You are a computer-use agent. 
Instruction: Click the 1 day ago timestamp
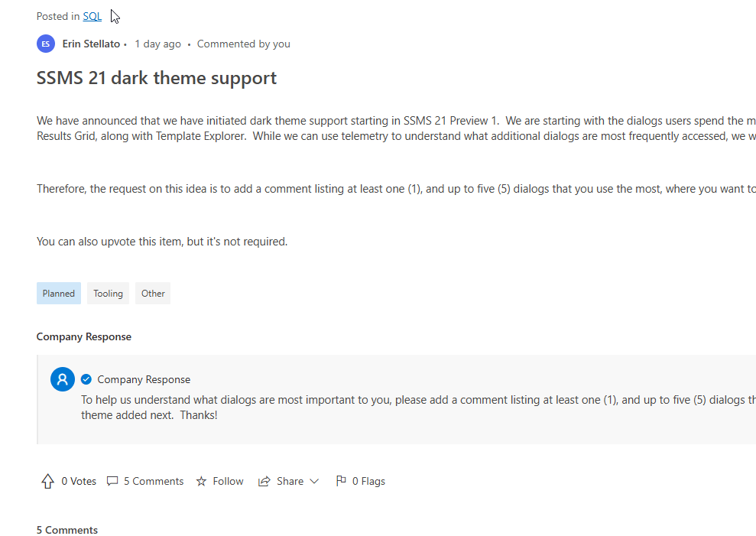click(x=157, y=44)
